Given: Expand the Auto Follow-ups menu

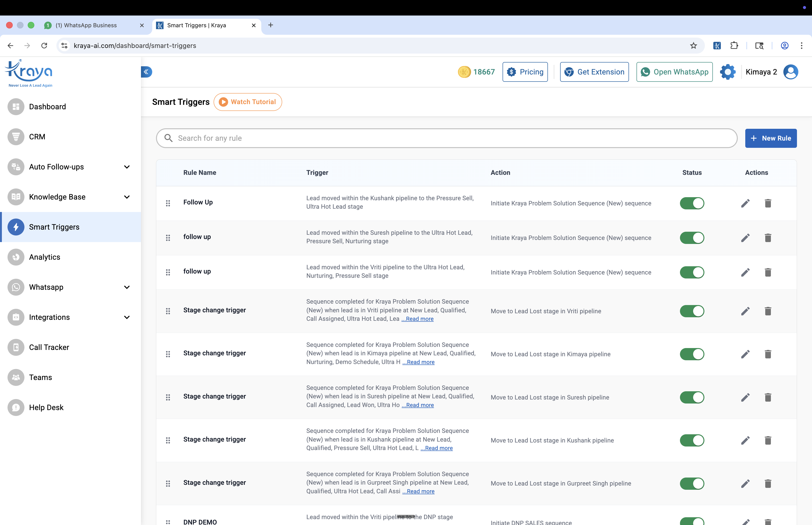Looking at the screenshot, I should [127, 167].
